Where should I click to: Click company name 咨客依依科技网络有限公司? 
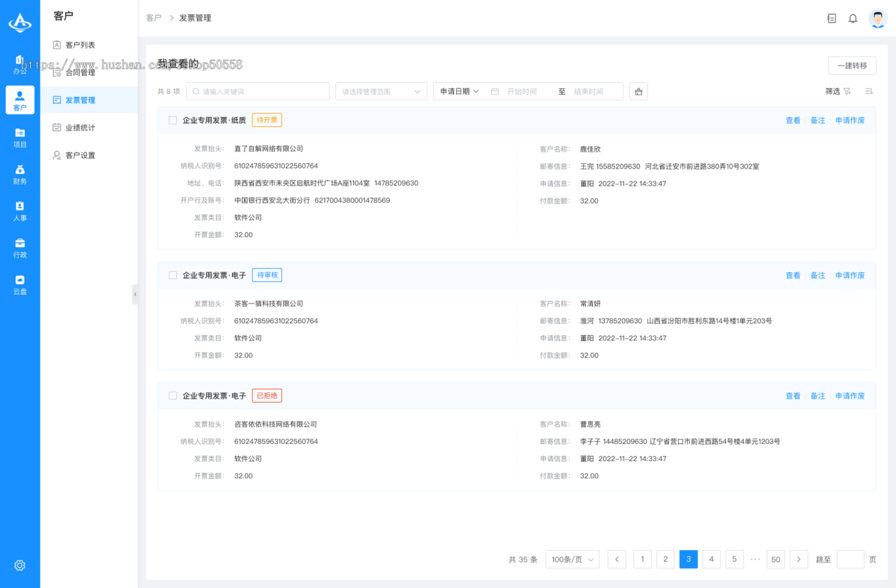(276, 424)
